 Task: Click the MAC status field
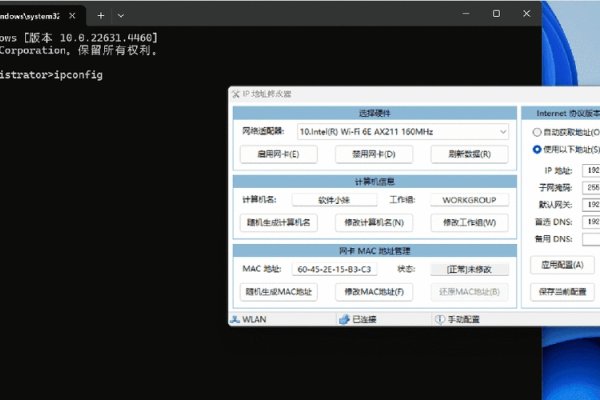tap(470, 269)
